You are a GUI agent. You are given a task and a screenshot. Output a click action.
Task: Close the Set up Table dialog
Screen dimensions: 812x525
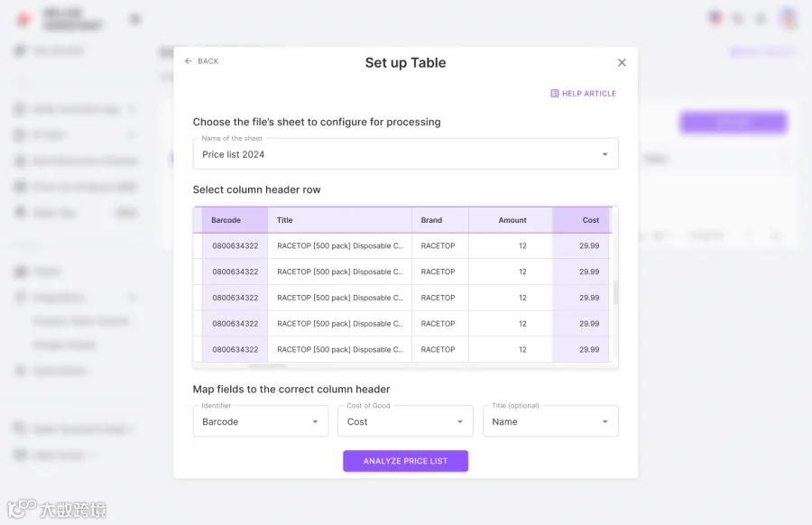tap(622, 62)
